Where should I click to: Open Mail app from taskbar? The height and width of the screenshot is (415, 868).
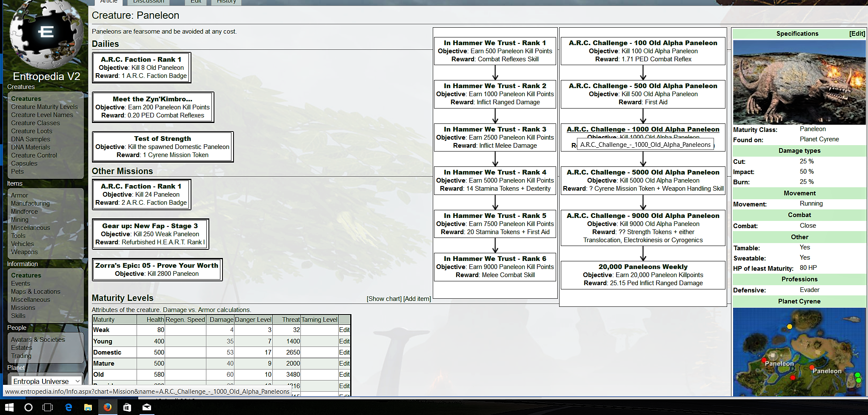[x=147, y=407]
